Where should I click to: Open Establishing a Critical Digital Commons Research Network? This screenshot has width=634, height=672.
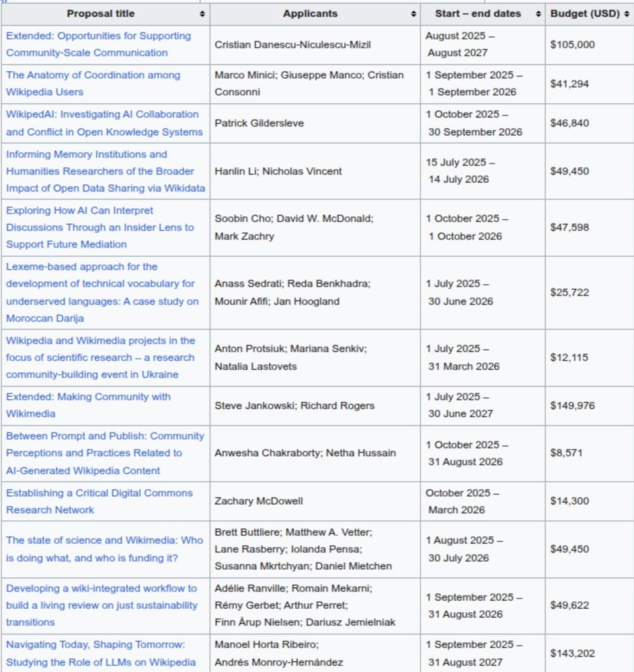pyautogui.click(x=100, y=501)
